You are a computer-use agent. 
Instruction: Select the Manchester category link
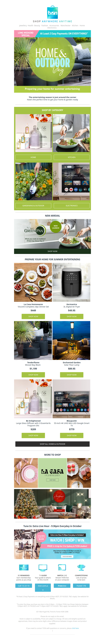tap(65, 26)
